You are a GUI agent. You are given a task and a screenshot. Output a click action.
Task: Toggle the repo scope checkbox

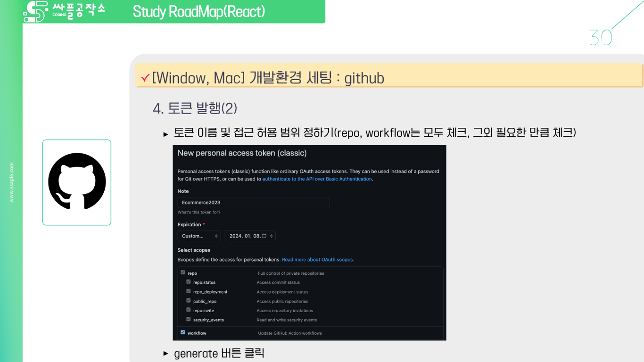click(182, 272)
